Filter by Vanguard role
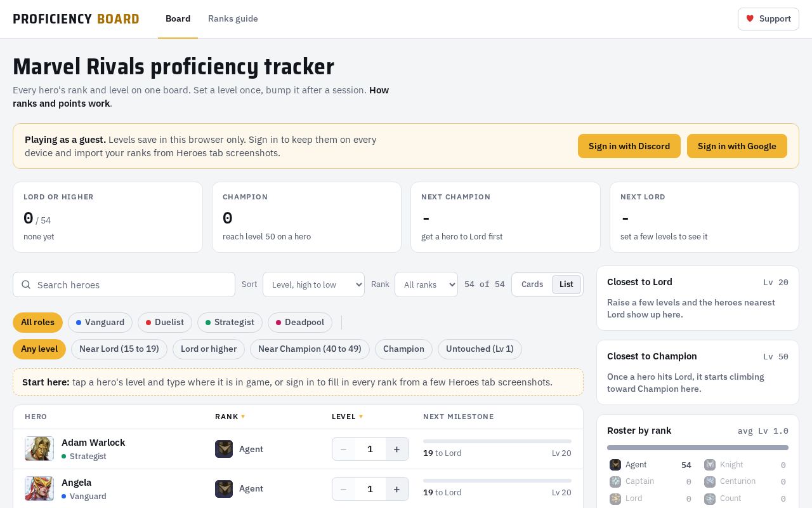 (x=100, y=323)
